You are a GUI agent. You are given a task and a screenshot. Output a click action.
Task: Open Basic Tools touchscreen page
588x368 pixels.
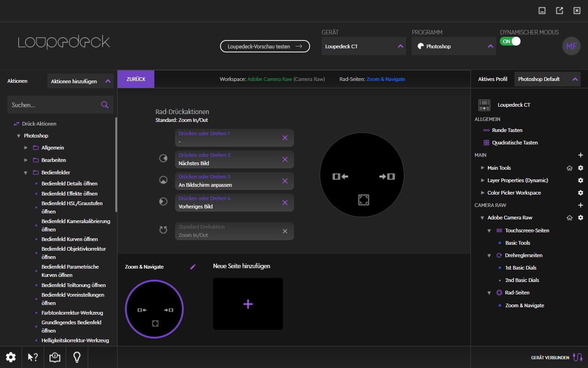pyautogui.click(x=518, y=243)
